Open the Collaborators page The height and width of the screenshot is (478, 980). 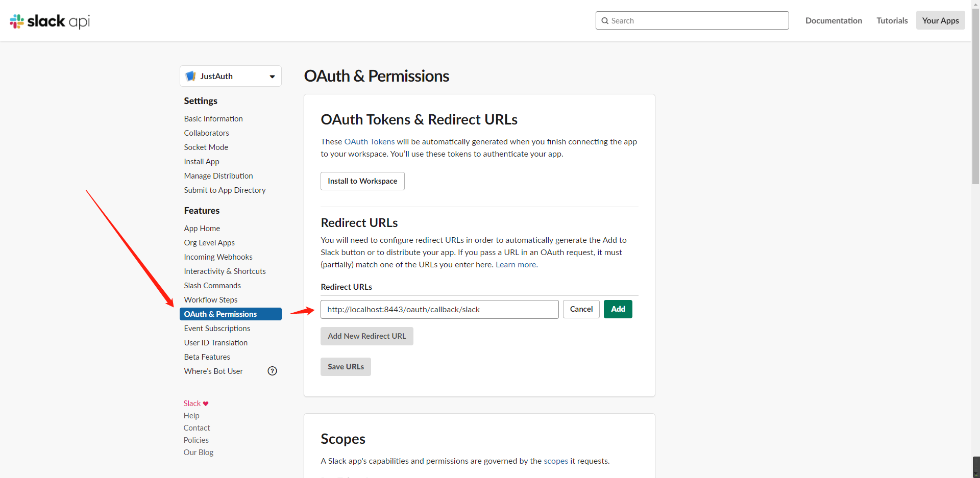click(206, 133)
